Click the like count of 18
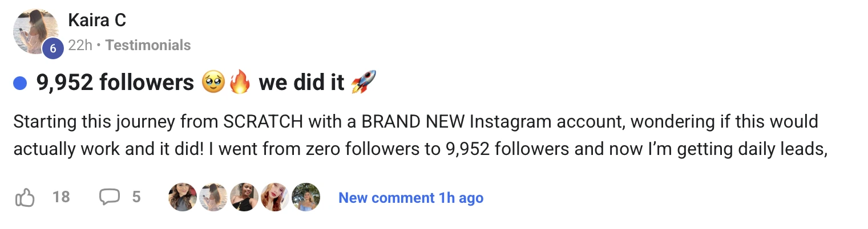 pos(60,197)
